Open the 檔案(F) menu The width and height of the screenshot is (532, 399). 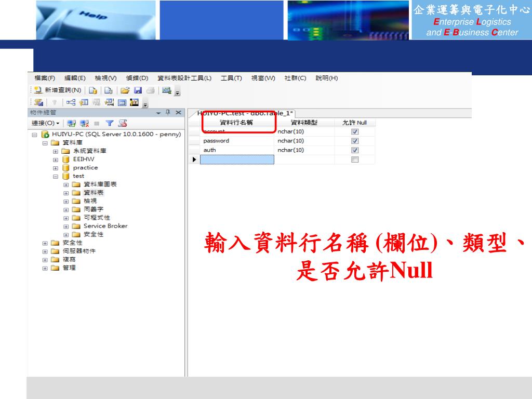(45, 78)
